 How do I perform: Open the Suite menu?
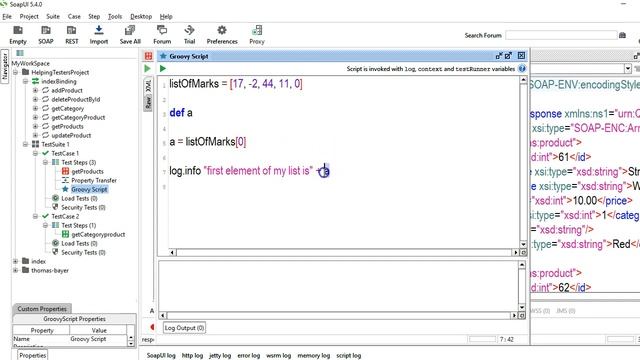[53, 16]
